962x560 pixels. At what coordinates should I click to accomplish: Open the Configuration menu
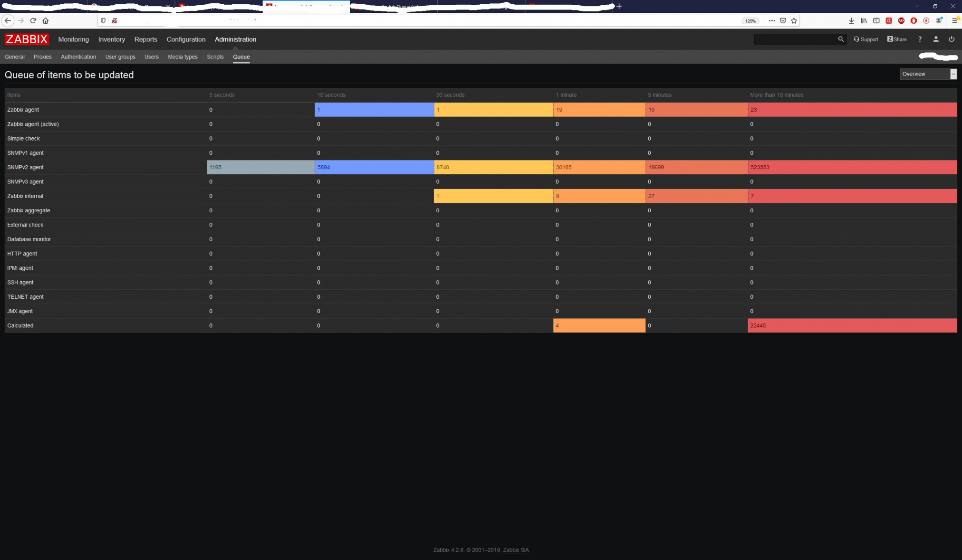pos(186,39)
